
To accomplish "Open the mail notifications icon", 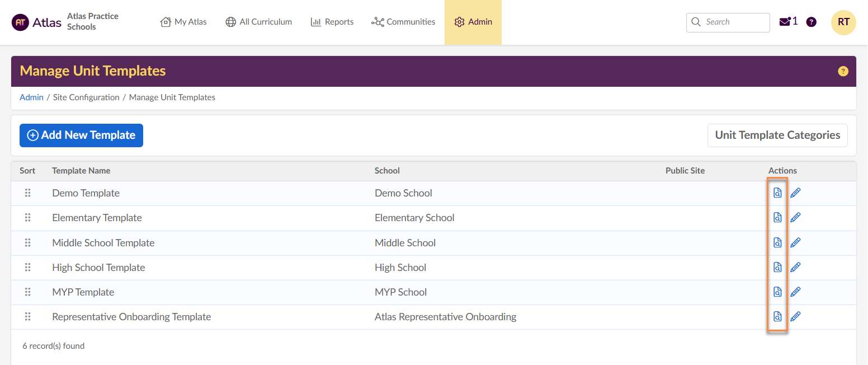I will (x=785, y=22).
